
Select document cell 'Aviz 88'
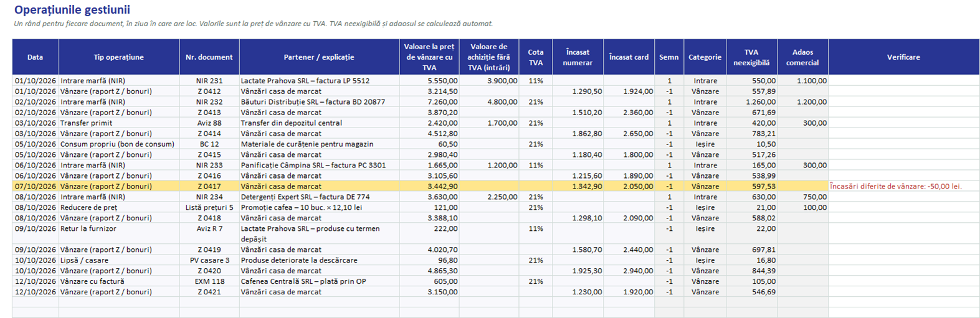[x=209, y=123]
